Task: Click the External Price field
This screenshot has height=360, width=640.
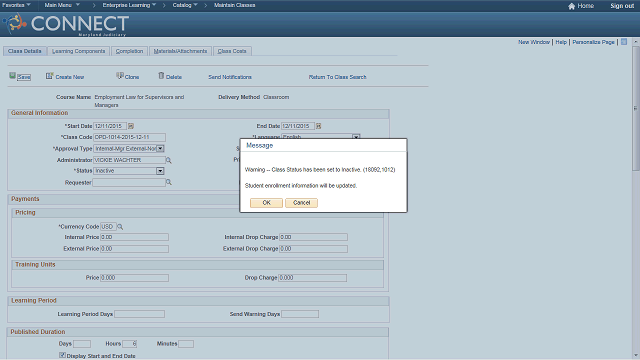Action: (x=134, y=249)
